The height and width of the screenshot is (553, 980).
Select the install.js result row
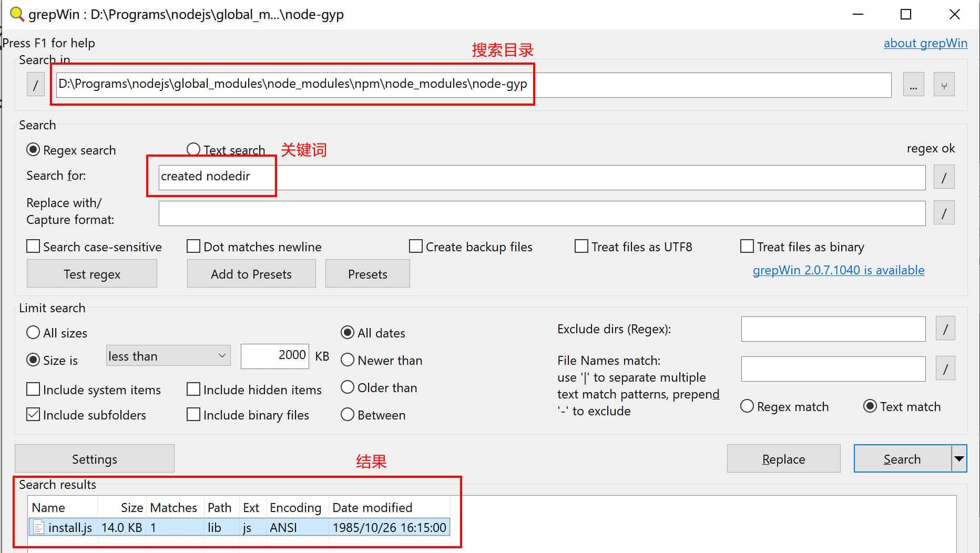pos(239,527)
